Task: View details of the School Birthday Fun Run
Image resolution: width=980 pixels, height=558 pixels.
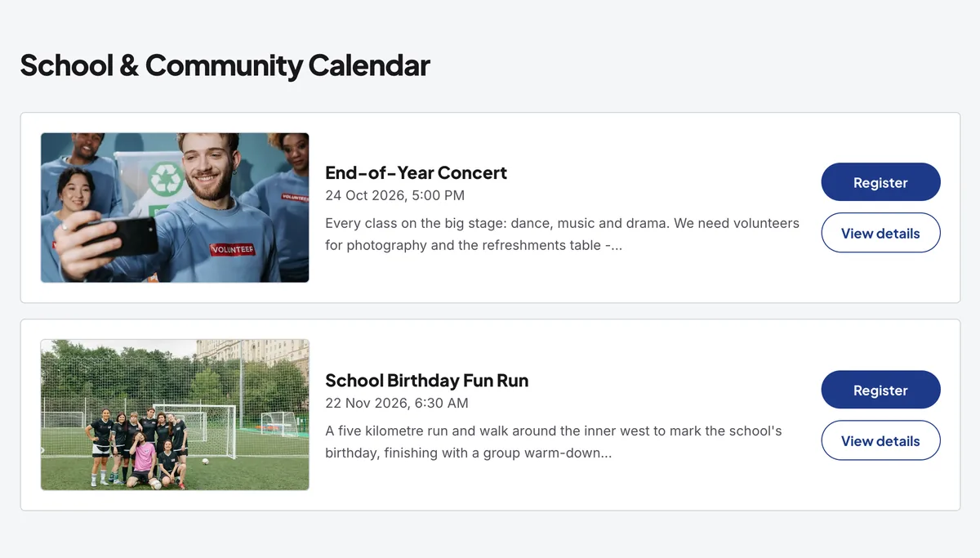Action: click(x=880, y=440)
